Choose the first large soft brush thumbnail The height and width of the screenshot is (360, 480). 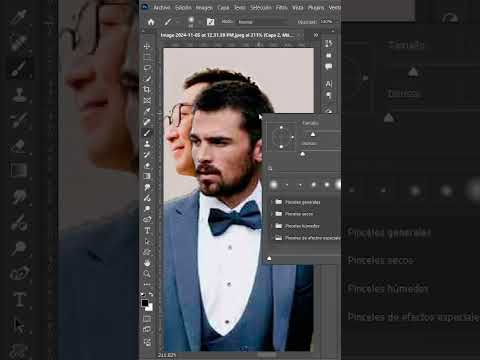(x=274, y=184)
